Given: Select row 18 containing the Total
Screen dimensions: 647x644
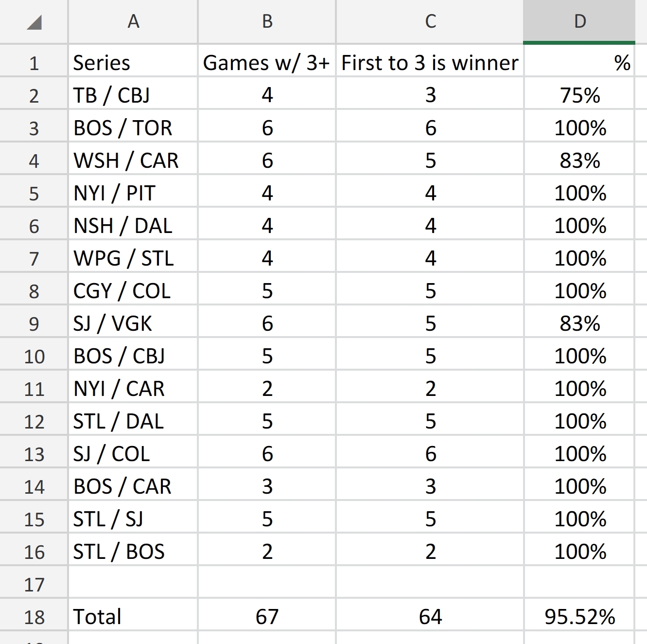Looking at the screenshot, I should (32, 616).
